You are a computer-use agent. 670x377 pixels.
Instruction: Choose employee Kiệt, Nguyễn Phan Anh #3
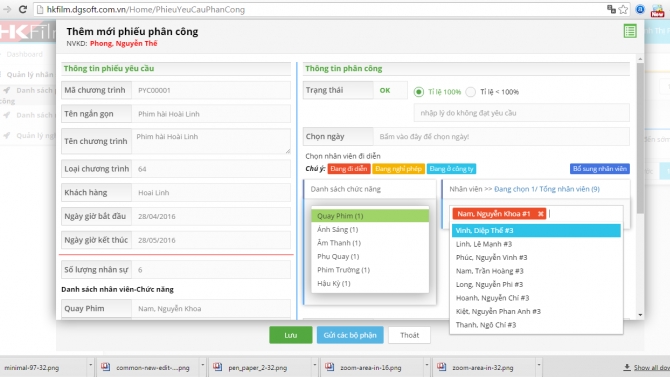536,311
